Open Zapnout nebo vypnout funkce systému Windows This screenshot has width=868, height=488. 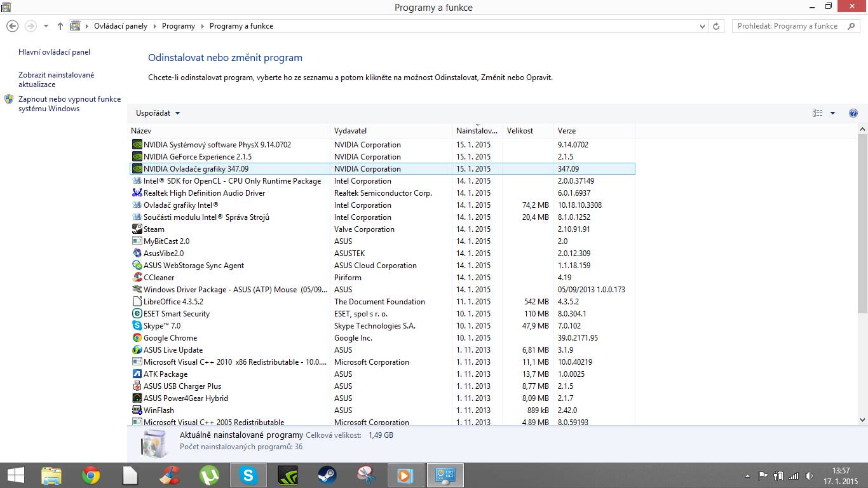click(69, 104)
